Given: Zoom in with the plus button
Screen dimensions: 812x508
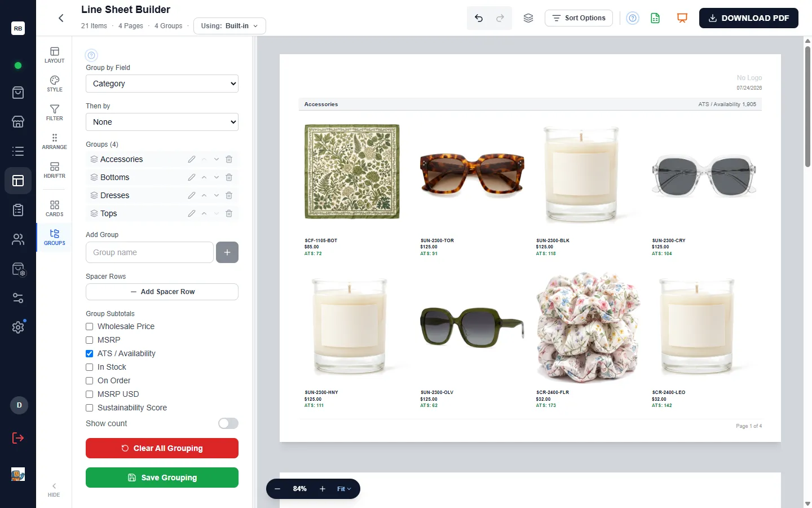Looking at the screenshot, I should (x=323, y=489).
